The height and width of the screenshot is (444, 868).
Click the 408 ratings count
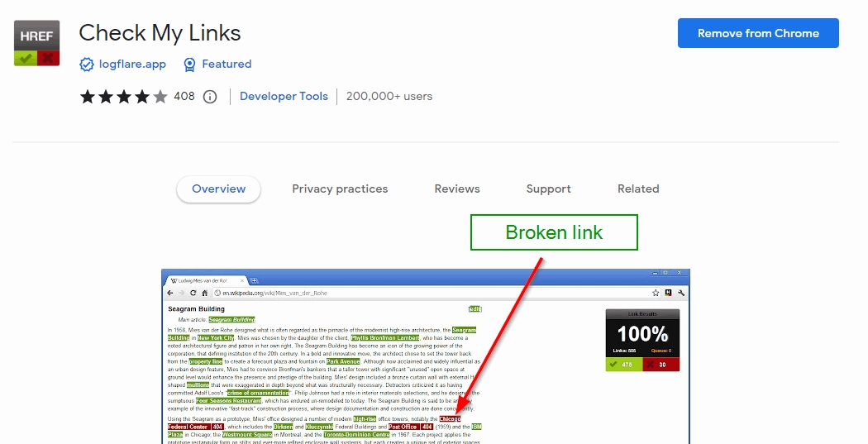click(x=184, y=97)
